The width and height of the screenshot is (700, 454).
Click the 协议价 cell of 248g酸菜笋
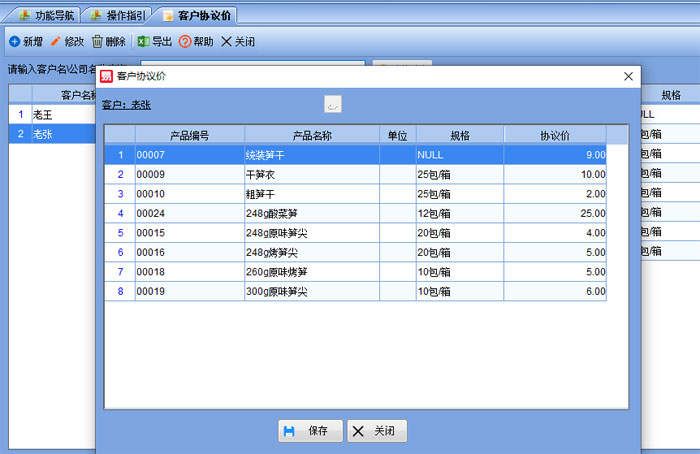click(x=554, y=213)
